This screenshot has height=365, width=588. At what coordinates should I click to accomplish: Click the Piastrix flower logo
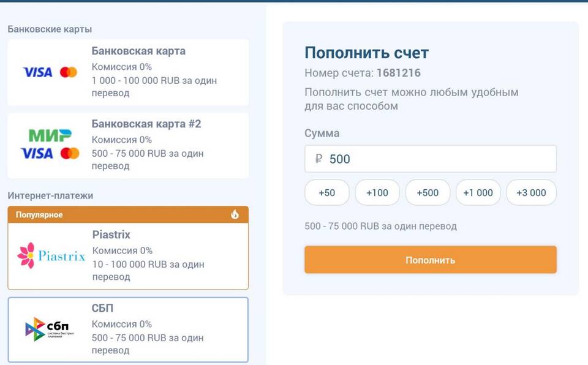26,255
